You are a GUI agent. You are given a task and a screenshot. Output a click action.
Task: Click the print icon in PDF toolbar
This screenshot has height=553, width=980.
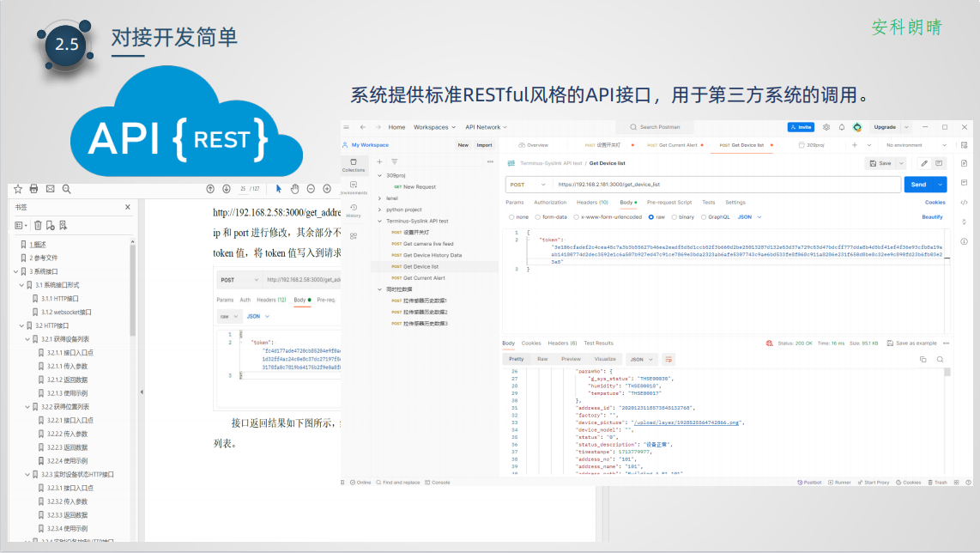[x=33, y=189]
